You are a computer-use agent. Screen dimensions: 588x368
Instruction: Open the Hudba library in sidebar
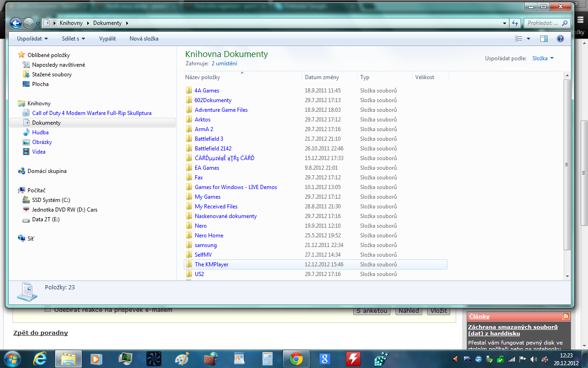(40, 132)
